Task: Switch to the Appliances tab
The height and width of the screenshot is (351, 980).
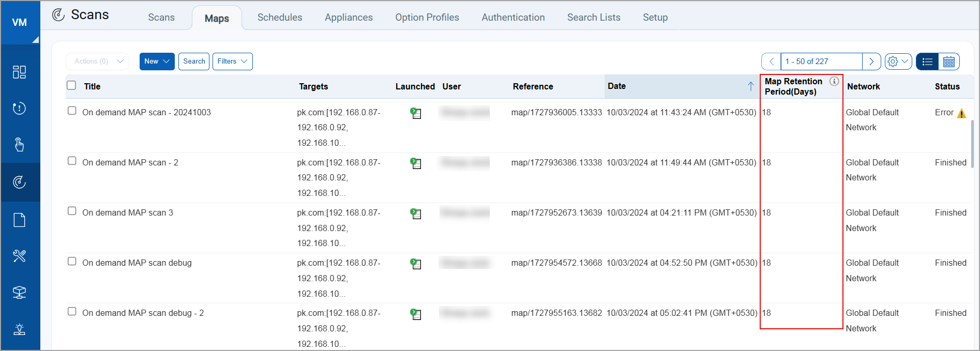Action: click(x=349, y=18)
